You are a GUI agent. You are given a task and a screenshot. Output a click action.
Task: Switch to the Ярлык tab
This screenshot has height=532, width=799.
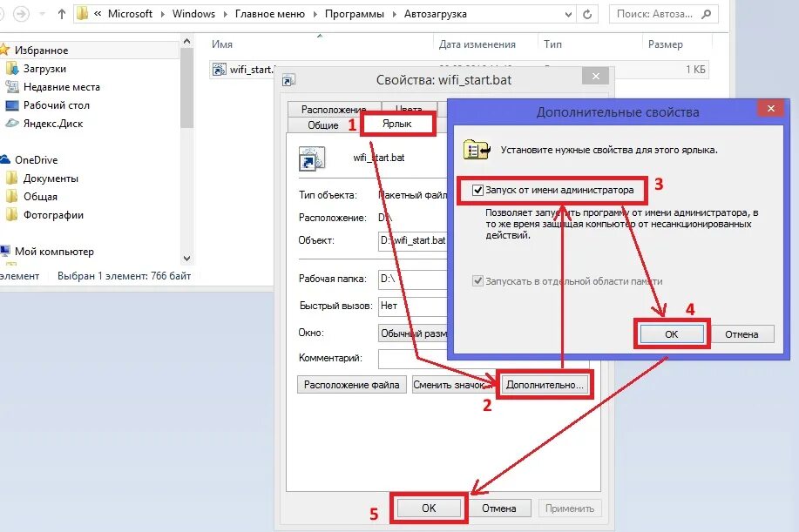pyautogui.click(x=397, y=124)
